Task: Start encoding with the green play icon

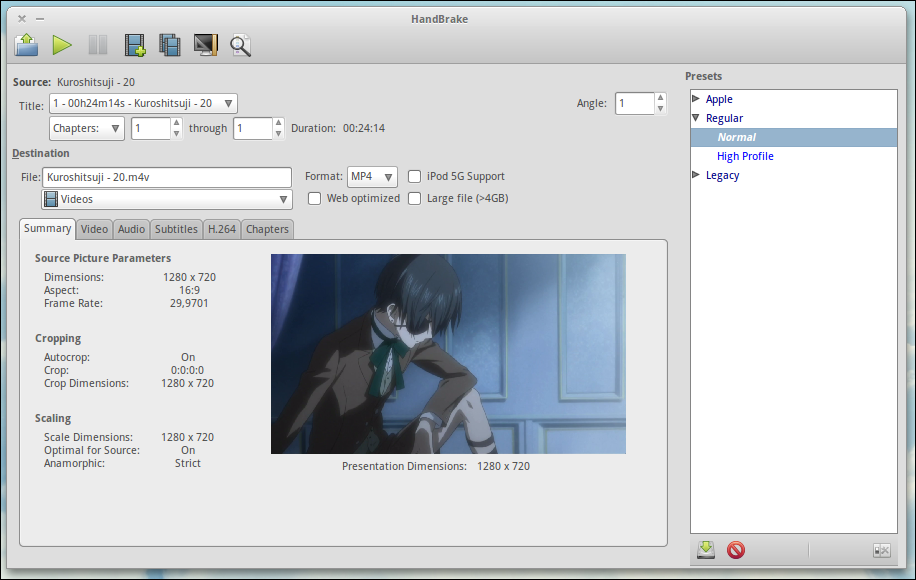Action: point(62,45)
